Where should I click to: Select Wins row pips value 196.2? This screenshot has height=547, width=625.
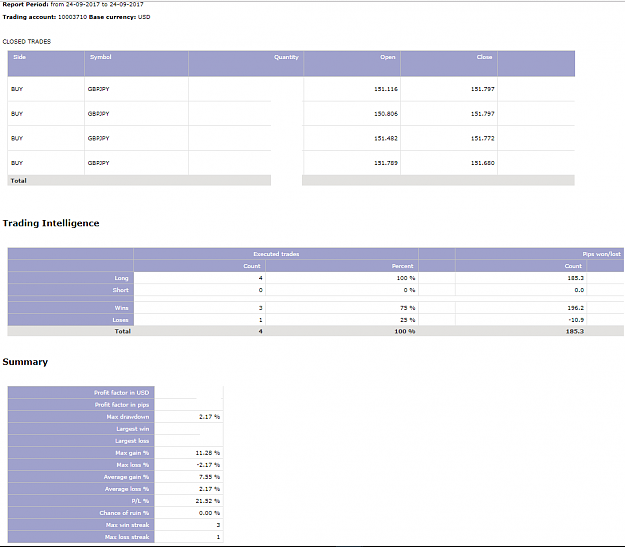pyautogui.click(x=576, y=308)
